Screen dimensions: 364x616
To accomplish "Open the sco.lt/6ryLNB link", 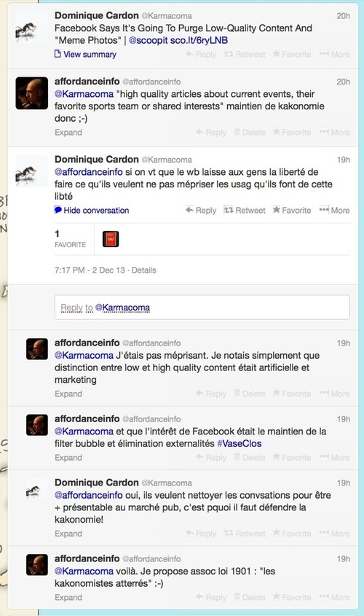I will click(x=199, y=40).
